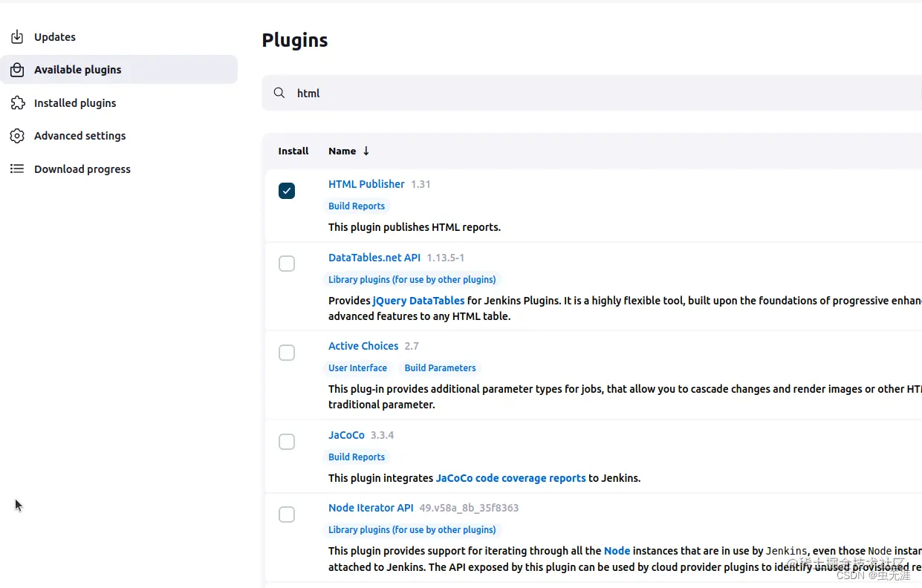922x588 pixels.
Task: Open the HTML Publisher plugin link
Action: (x=366, y=184)
